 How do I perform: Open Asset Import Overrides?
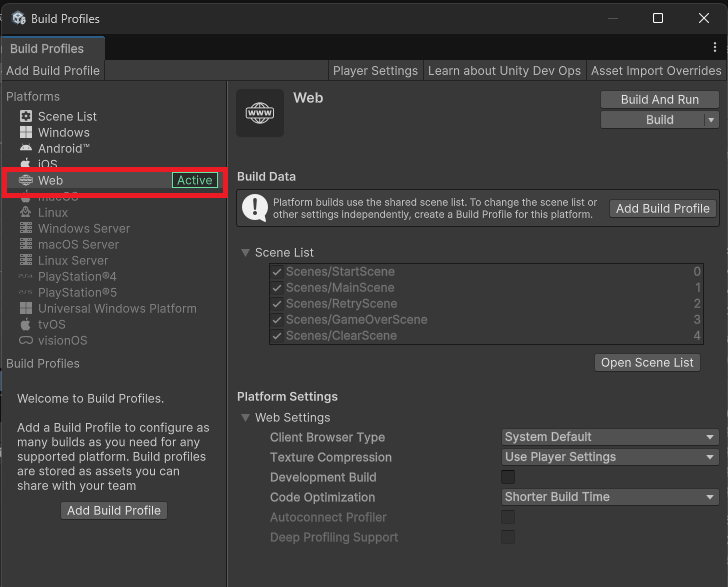655,71
